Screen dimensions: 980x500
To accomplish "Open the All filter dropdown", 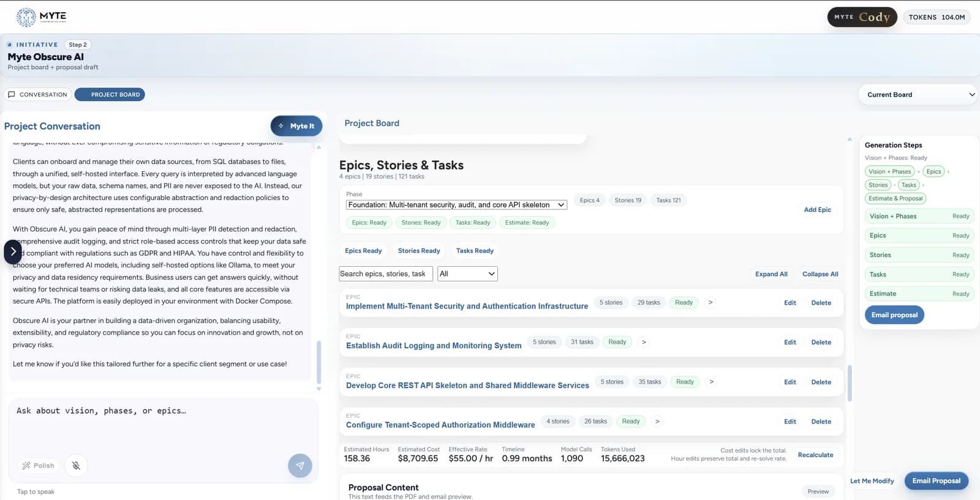I will click(467, 274).
